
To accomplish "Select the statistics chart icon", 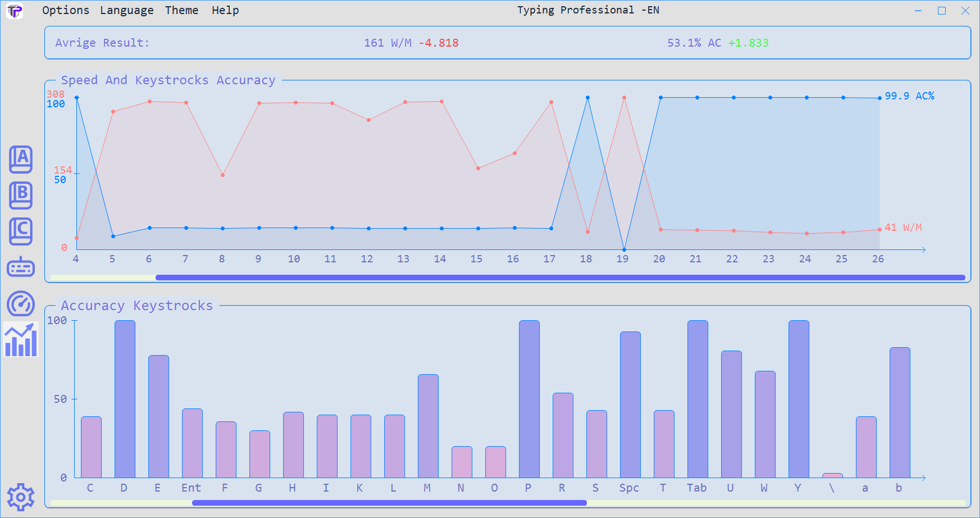I will 21,340.
